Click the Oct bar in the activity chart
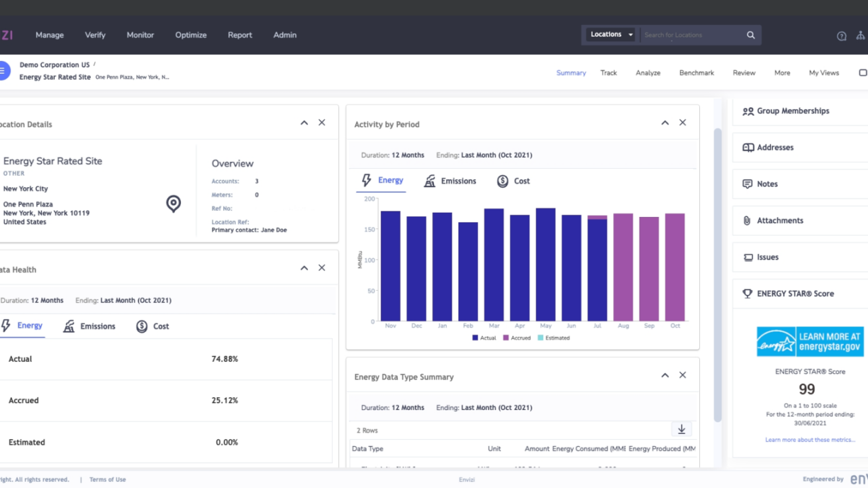The image size is (868, 488). pos(675,267)
